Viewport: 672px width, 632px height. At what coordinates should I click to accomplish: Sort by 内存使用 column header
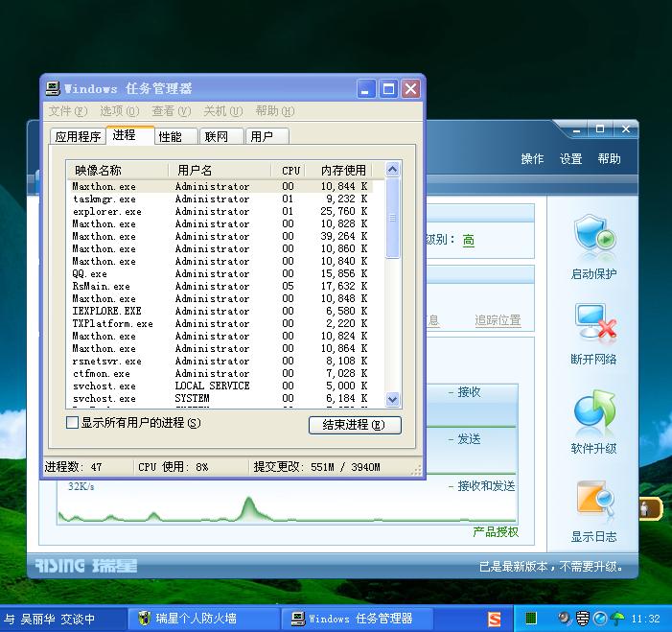pos(338,170)
